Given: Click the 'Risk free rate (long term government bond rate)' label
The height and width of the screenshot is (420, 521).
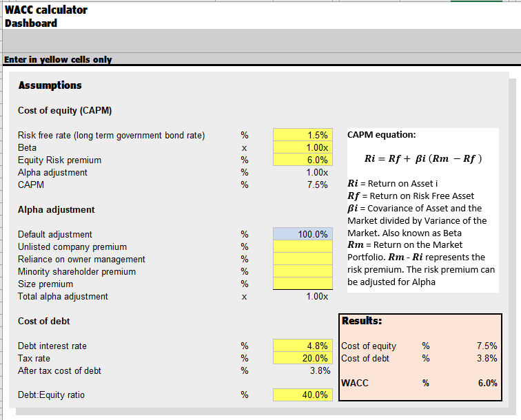Looking at the screenshot, I should click(112, 136).
